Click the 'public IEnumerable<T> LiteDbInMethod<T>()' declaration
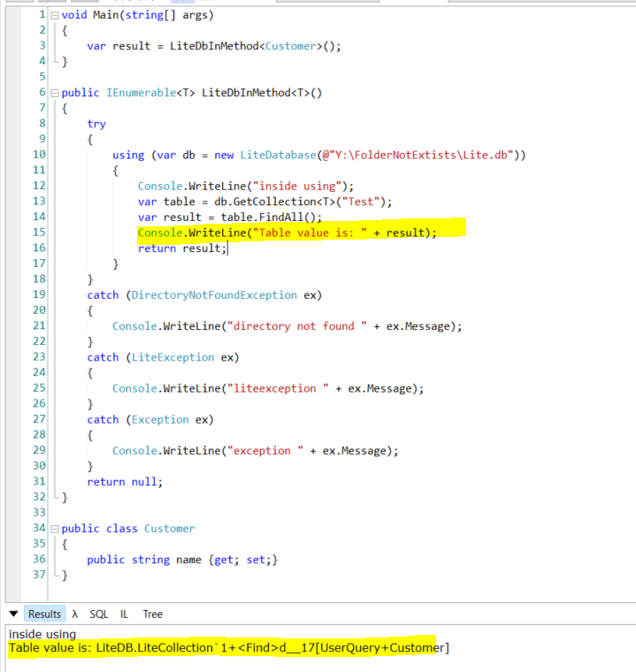The image size is (636, 672). pyautogui.click(x=191, y=93)
